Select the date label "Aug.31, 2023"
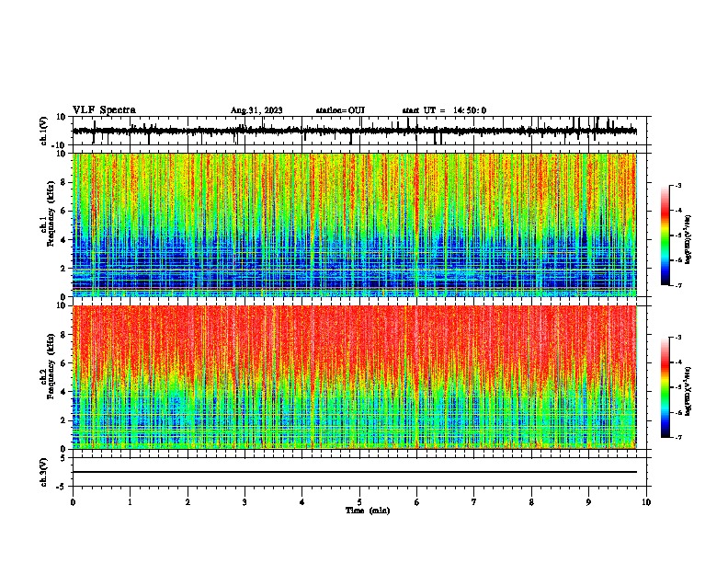This screenshot has height=563, width=728. pos(256,110)
